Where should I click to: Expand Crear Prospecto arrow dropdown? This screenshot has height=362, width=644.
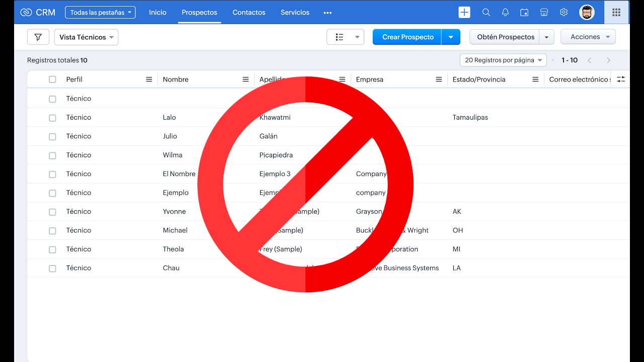click(451, 37)
